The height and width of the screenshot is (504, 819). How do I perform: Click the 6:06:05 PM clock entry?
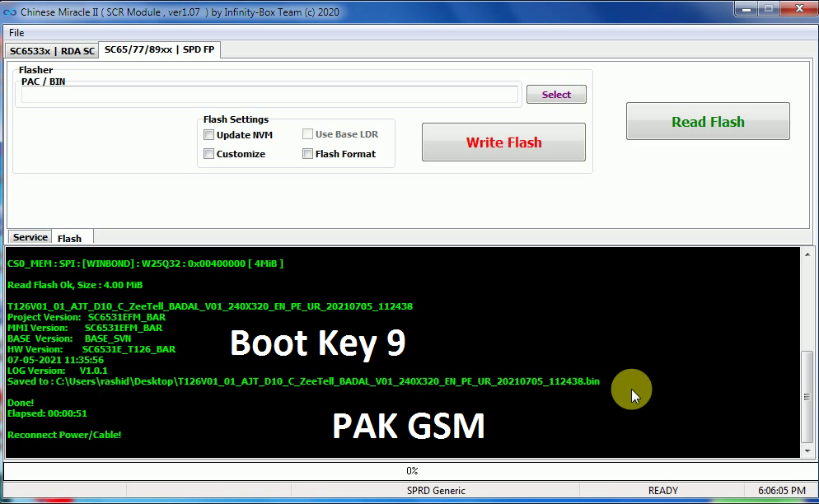click(781, 491)
